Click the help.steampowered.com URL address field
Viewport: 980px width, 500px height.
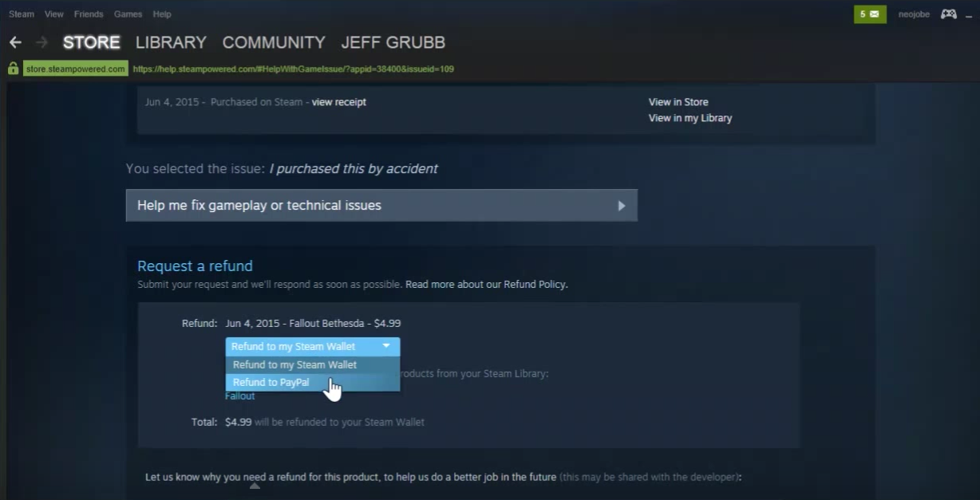click(x=294, y=69)
